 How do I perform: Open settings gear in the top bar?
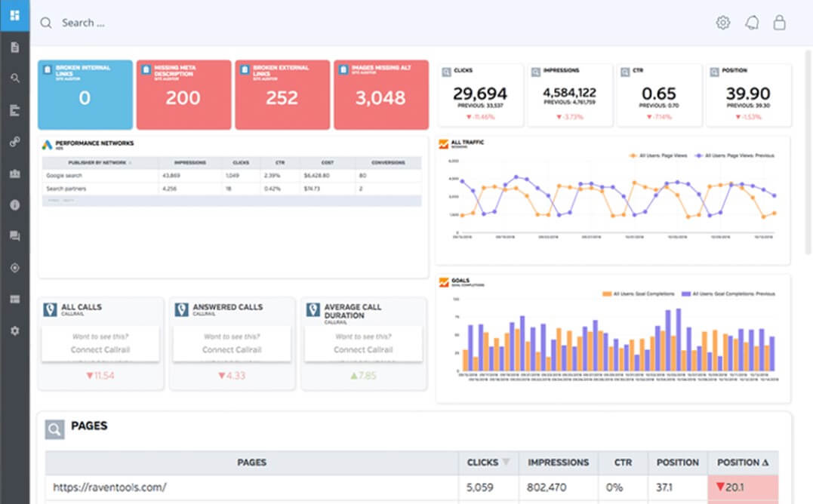[722, 23]
